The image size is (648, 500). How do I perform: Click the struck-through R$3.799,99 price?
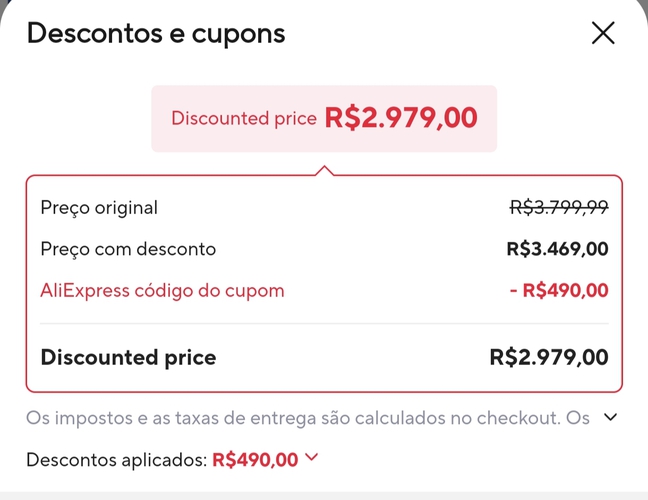pyautogui.click(x=559, y=208)
